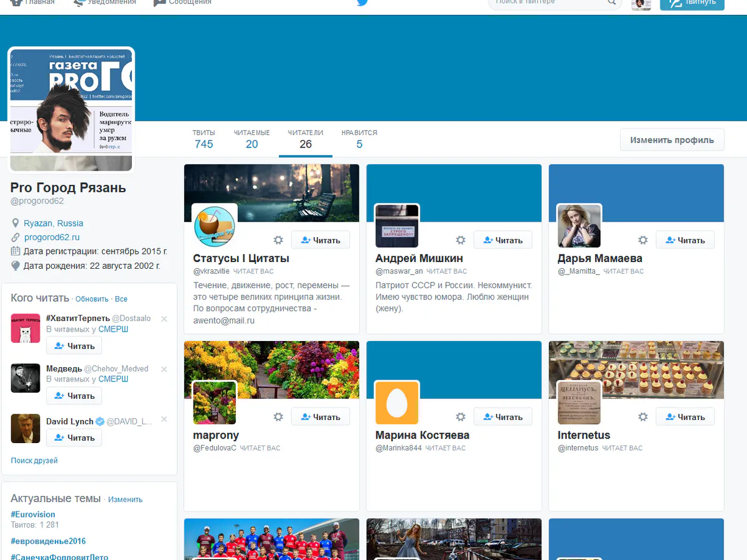Screen dimensions: 747x560
Task: Open Медведь avatar thumbnail
Action: (26, 378)
